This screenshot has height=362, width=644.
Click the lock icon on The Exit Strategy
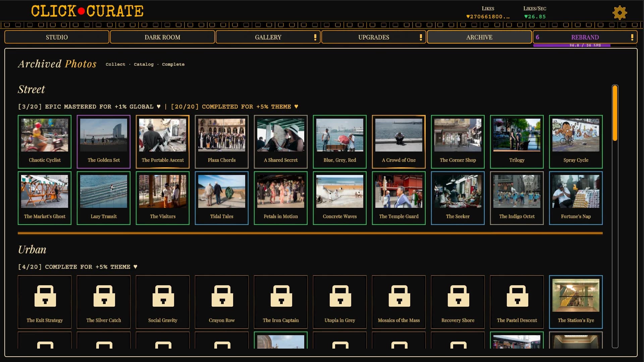click(45, 296)
